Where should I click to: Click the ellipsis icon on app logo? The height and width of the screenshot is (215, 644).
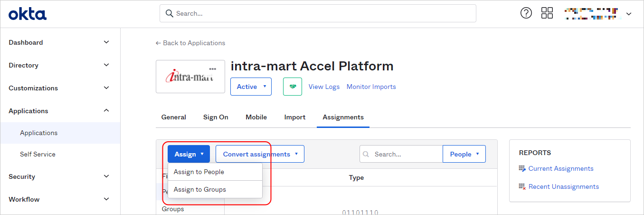tap(212, 69)
